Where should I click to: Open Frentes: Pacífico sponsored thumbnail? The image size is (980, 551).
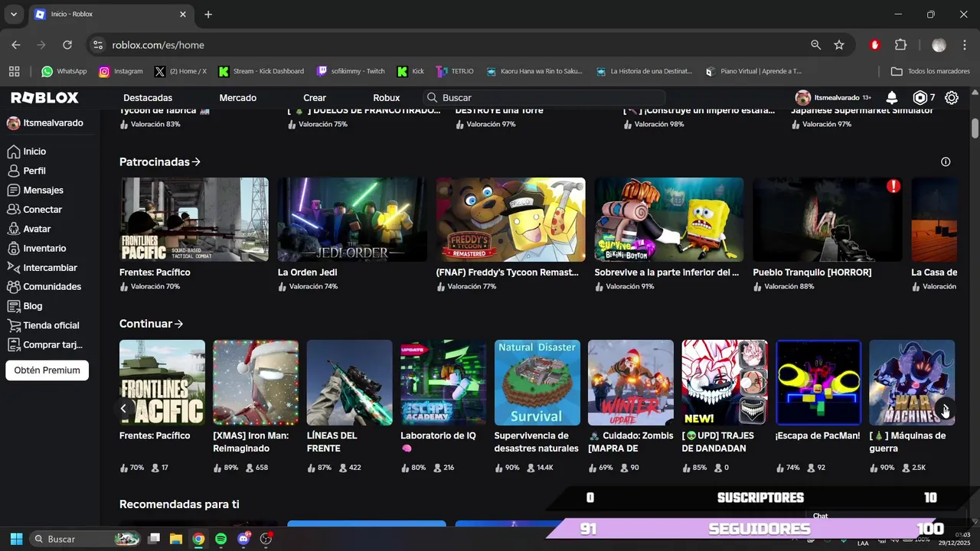[194, 220]
